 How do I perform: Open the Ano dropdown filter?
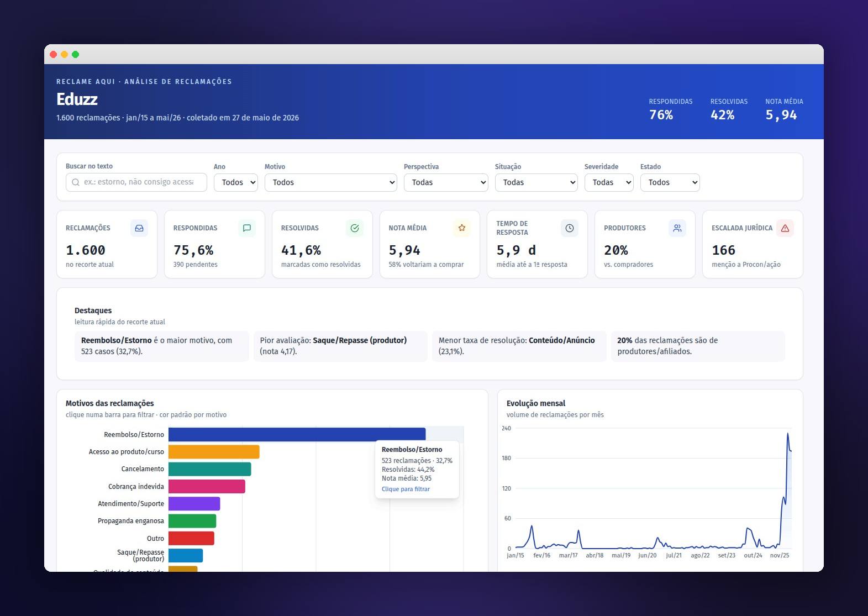pos(236,182)
